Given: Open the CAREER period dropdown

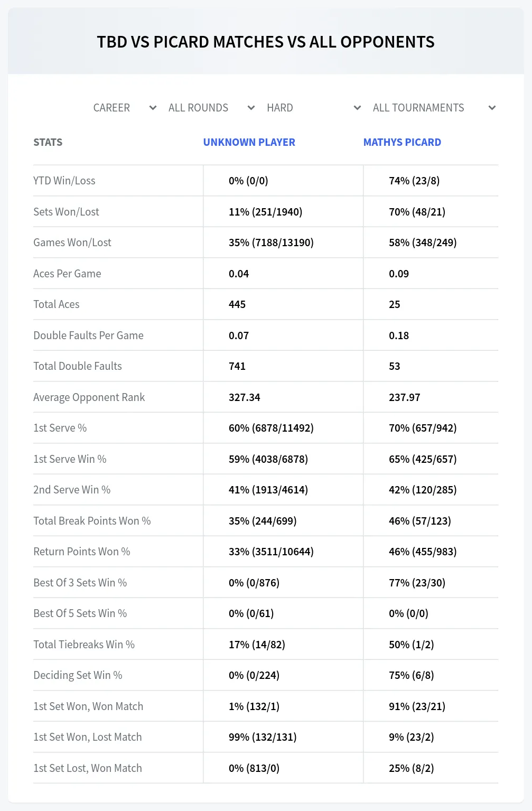Looking at the screenshot, I should pyautogui.click(x=125, y=108).
